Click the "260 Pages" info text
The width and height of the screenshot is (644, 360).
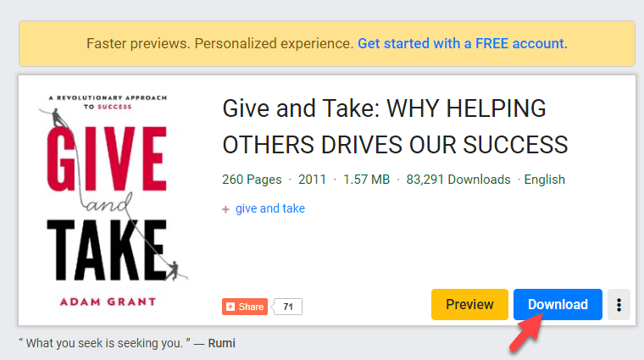[x=252, y=180]
